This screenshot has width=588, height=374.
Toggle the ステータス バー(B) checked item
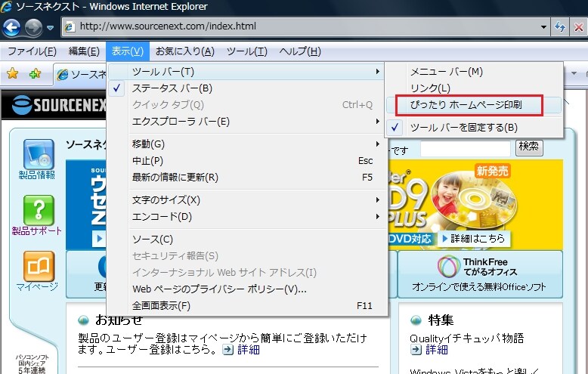(246, 88)
